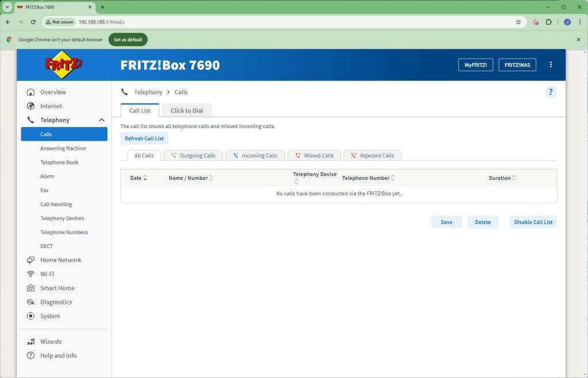
Task: Click the Save button
Action: click(x=446, y=222)
